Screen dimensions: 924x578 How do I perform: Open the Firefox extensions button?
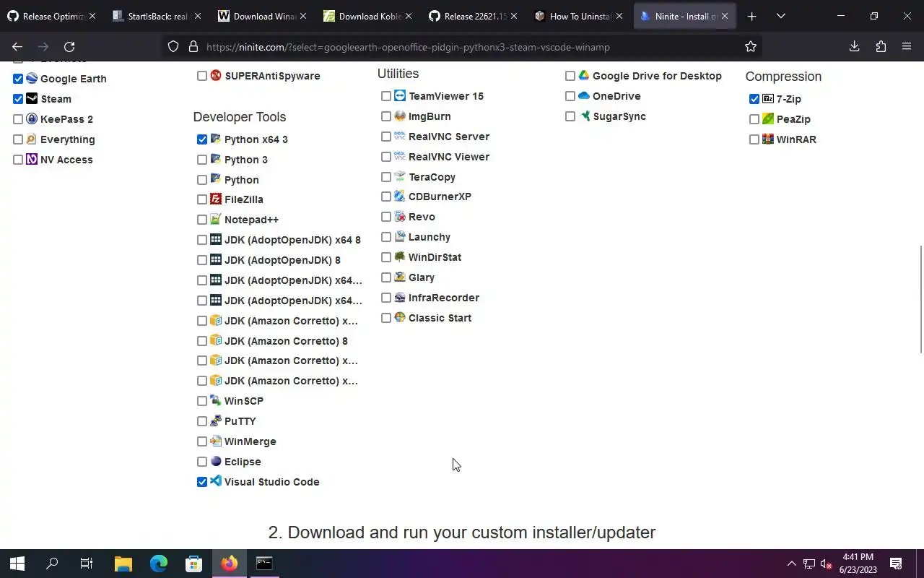point(881,47)
